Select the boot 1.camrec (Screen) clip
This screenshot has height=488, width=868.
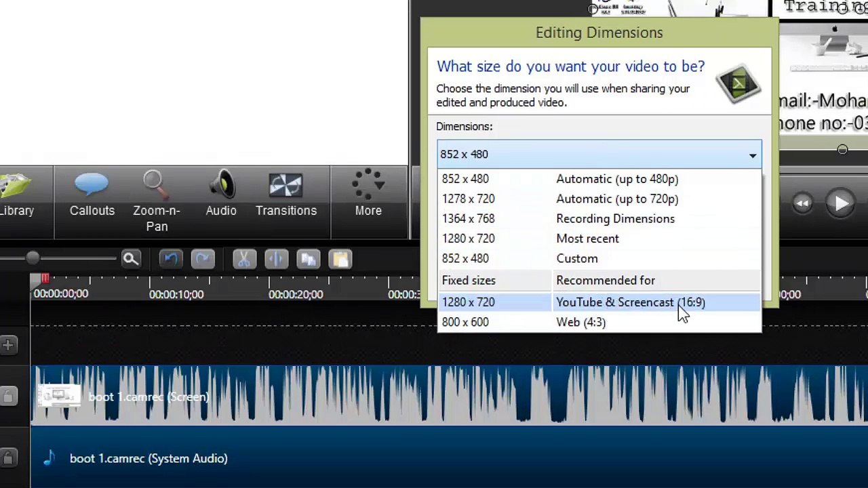[x=449, y=396]
